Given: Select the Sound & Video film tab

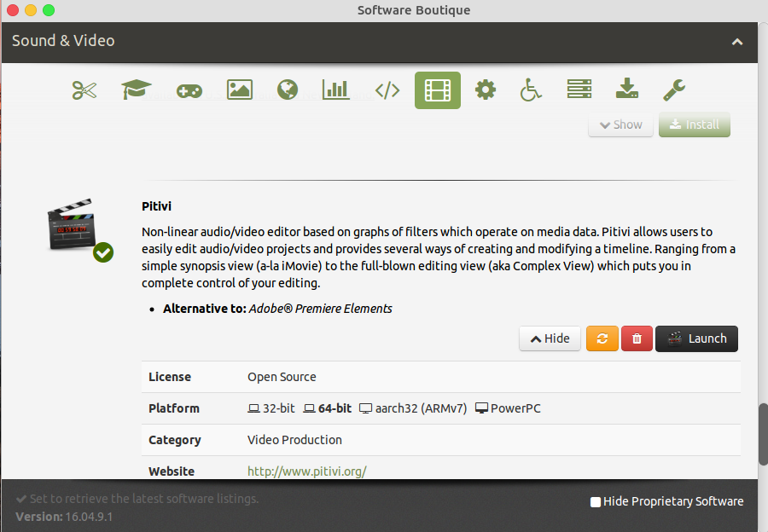Looking at the screenshot, I should pyautogui.click(x=438, y=90).
